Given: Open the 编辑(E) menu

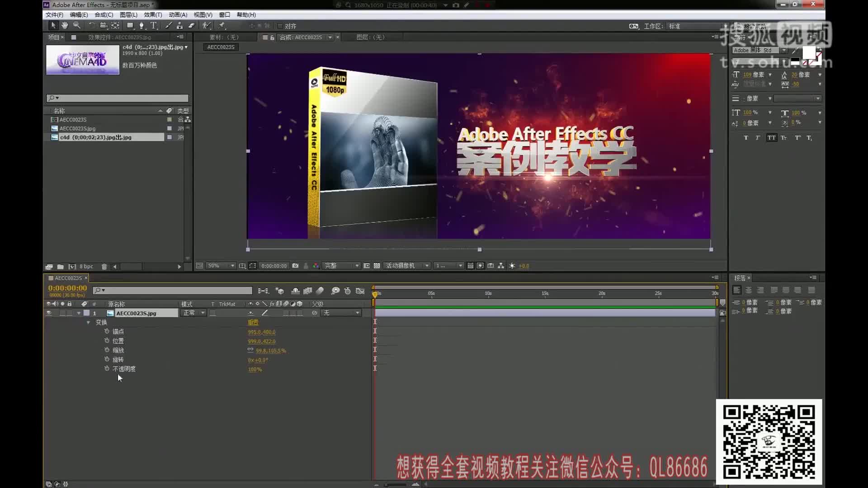Looking at the screenshot, I should 79,15.
